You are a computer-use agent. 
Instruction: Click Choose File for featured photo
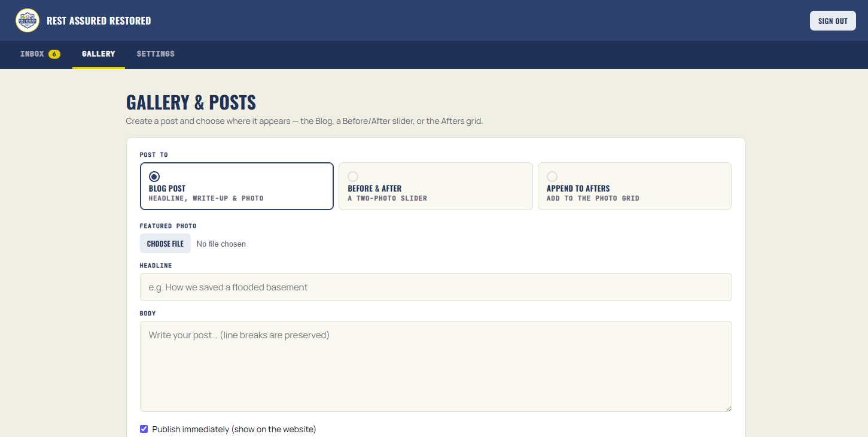point(165,244)
